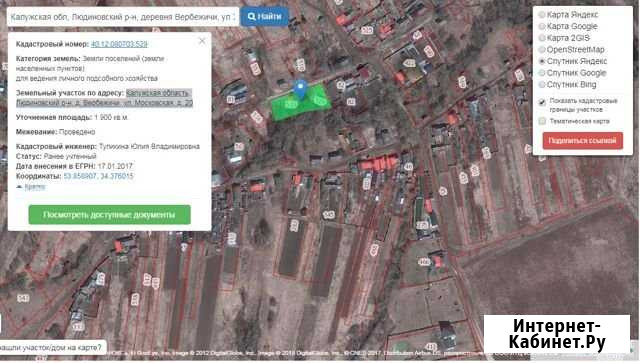Select Спутник Google satellite view

pos(542,73)
